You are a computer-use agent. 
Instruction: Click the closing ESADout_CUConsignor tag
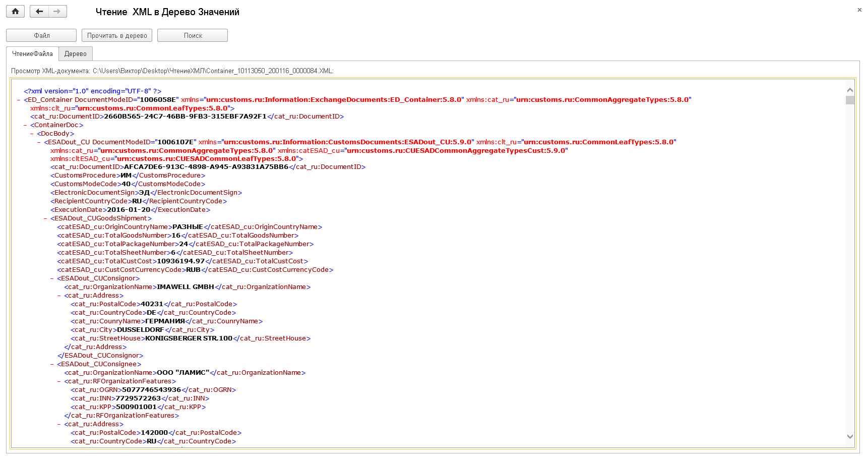pos(100,356)
